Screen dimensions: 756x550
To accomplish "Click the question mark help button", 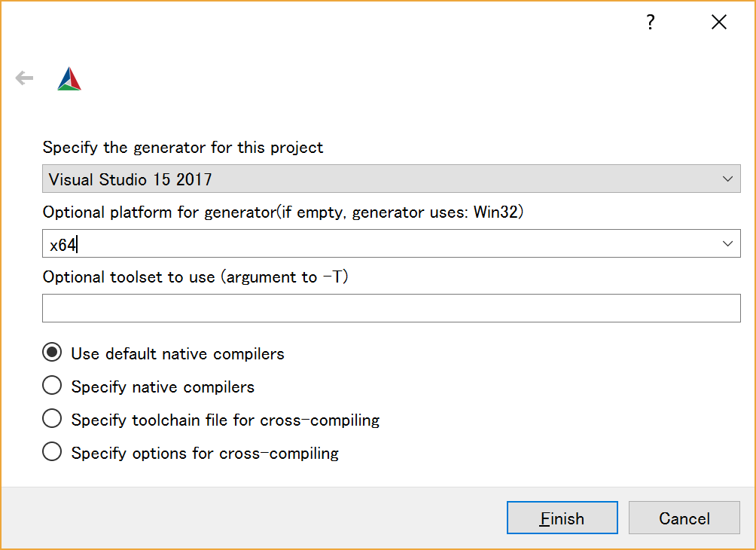I will [x=651, y=23].
